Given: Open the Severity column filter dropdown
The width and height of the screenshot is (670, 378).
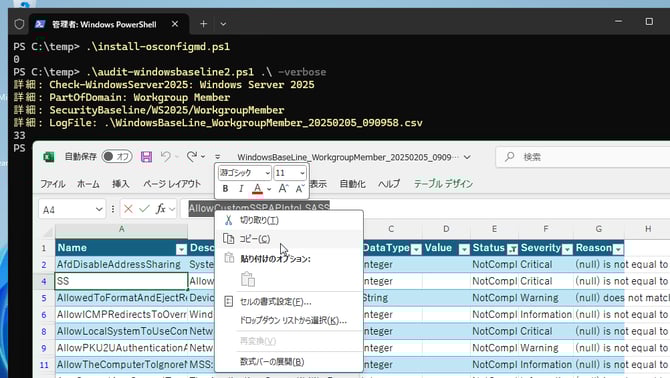Looking at the screenshot, I should point(567,249).
